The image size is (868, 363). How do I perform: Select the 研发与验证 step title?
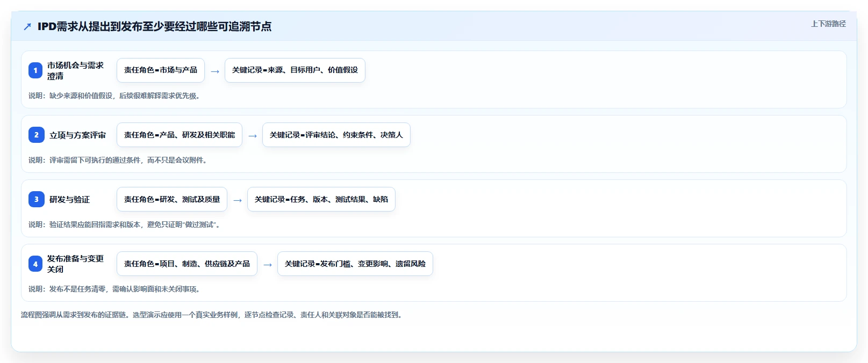tap(70, 199)
